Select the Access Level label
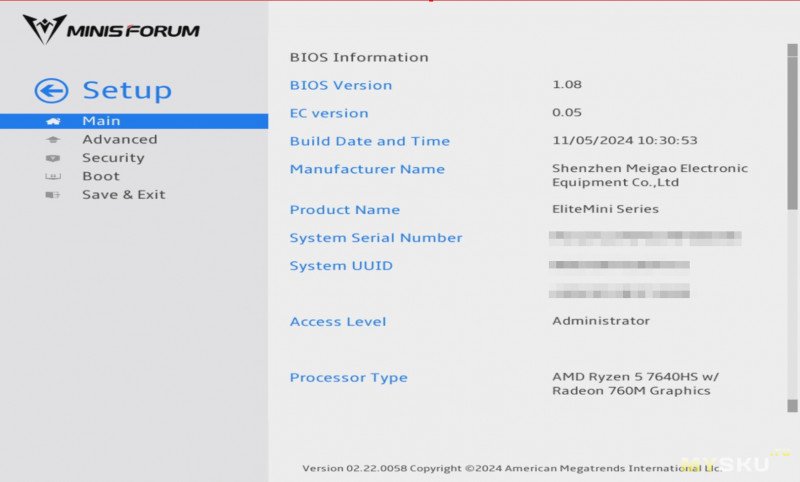This screenshot has width=800, height=482. pos(338,322)
